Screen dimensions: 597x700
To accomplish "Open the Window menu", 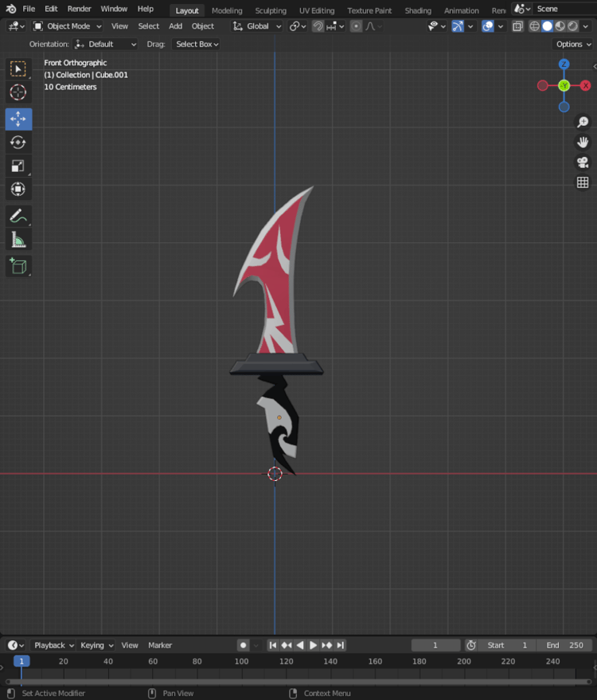I will click(113, 9).
